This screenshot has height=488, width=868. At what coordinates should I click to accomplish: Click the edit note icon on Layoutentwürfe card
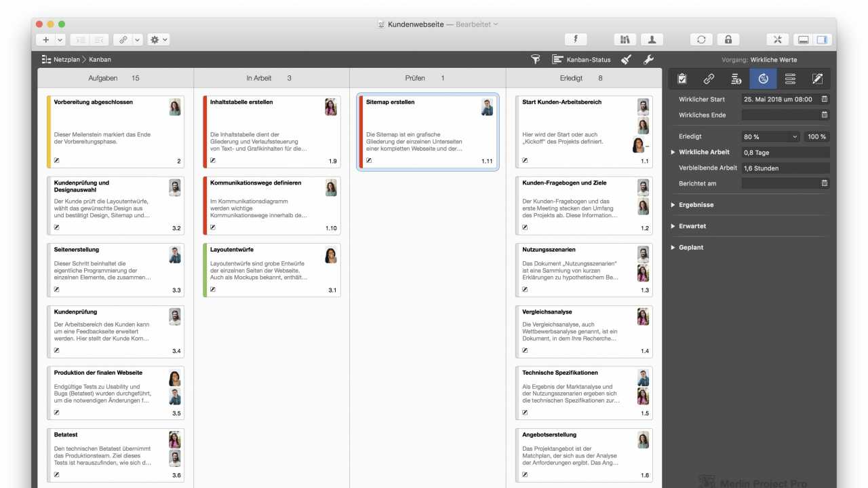click(x=213, y=289)
